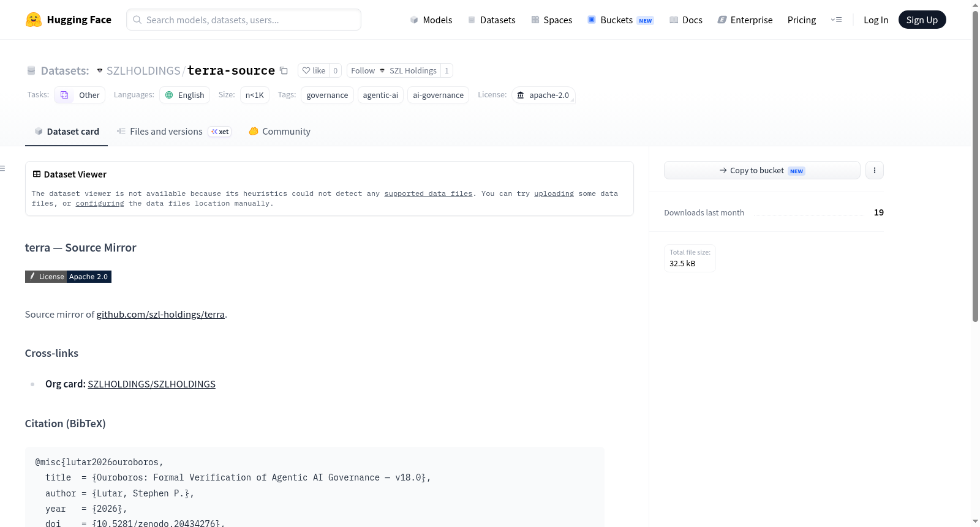Open the Spaces page
The height and width of the screenshot is (527, 980).
coord(552,20)
